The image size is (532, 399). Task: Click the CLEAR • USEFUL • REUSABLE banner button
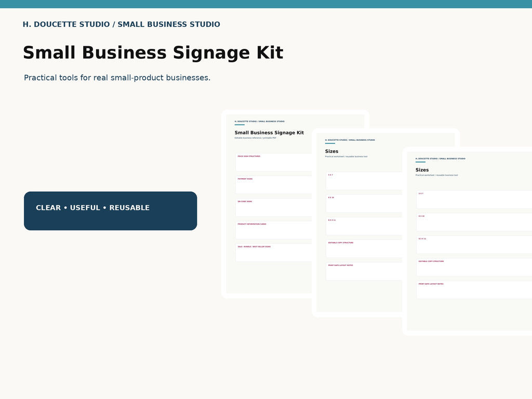(x=110, y=211)
